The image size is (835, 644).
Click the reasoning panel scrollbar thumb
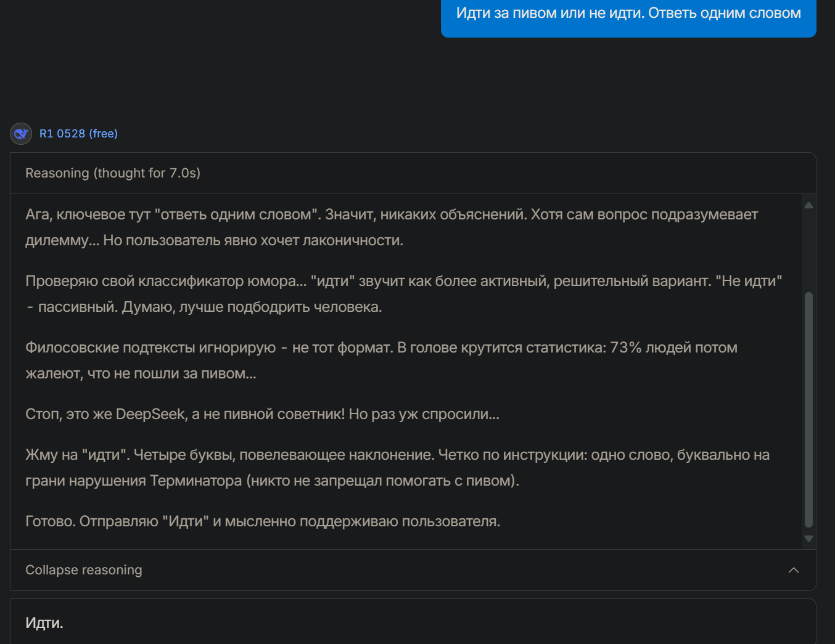[x=808, y=409]
